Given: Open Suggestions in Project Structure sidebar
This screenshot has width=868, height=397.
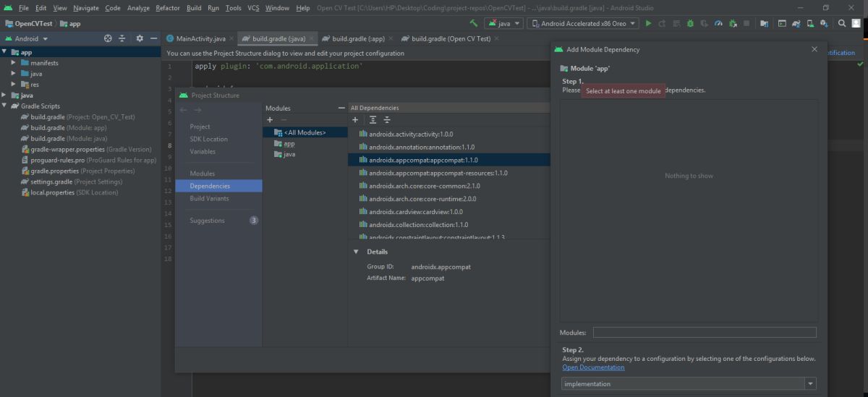Looking at the screenshot, I should point(207,221).
